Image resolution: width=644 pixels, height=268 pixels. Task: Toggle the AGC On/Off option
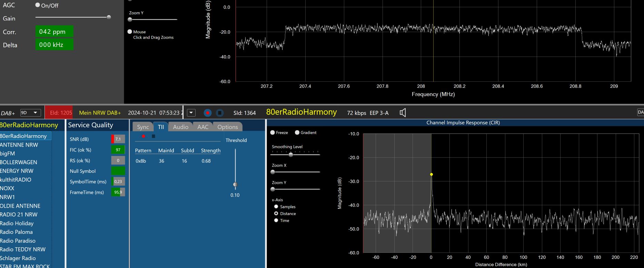coord(38,5)
